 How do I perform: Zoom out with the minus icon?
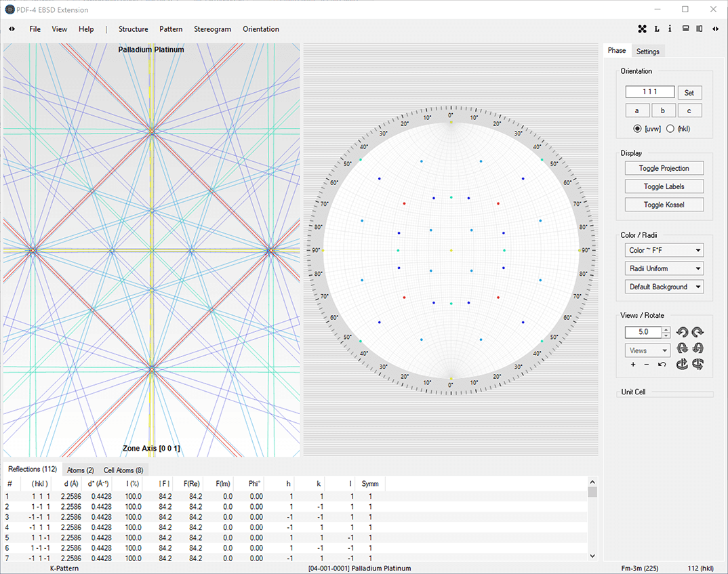[x=646, y=365]
